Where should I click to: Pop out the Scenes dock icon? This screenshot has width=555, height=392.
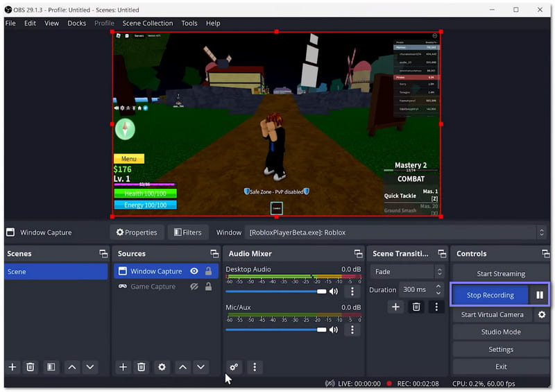(x=103, y=253)
